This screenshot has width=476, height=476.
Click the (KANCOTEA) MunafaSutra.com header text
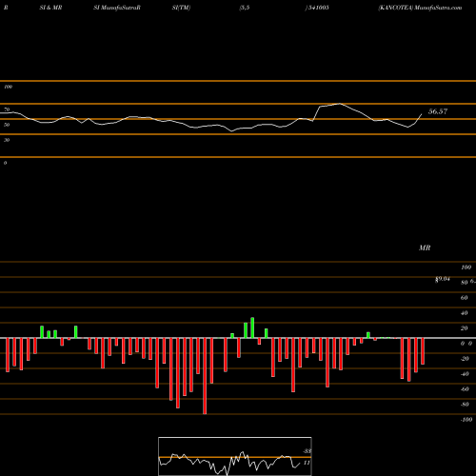coord(420,8)
